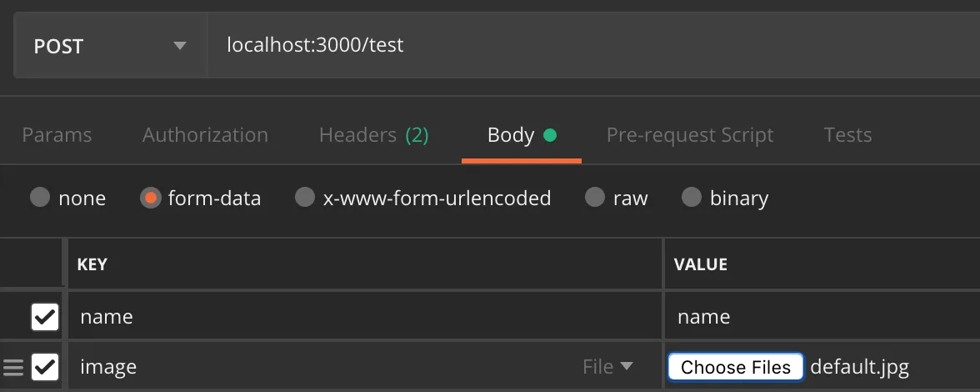Screen dimensions: 980x392
Task: Switch to the Tests tab
Action: [x=847, y=135]
